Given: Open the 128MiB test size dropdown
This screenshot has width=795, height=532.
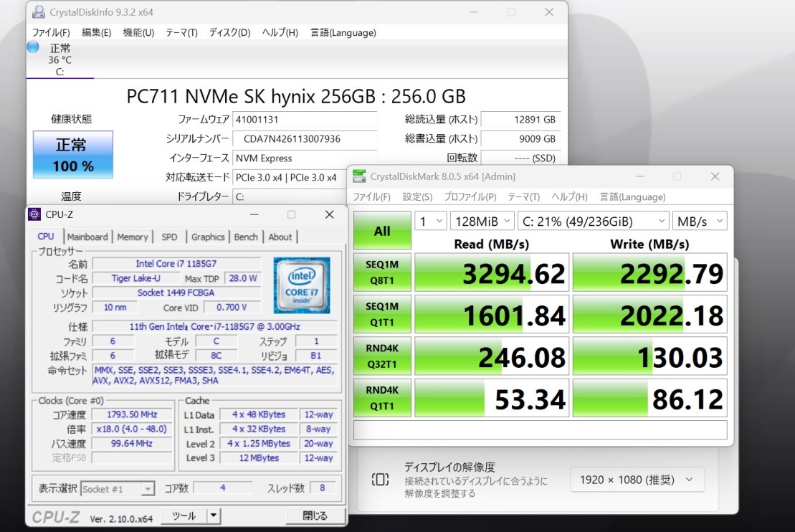Looking at the screenshot, I should tap(481, 221).
